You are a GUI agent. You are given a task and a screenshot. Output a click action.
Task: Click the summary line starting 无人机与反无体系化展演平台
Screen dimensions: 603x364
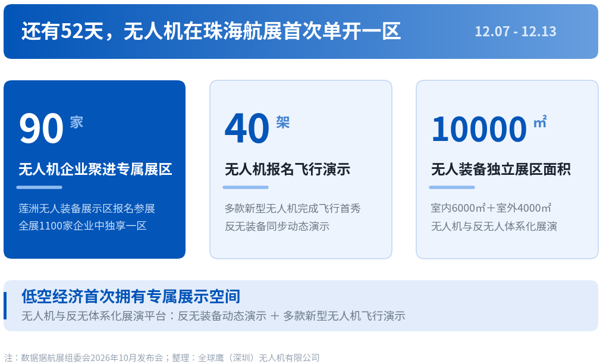[x=213, y=316]
